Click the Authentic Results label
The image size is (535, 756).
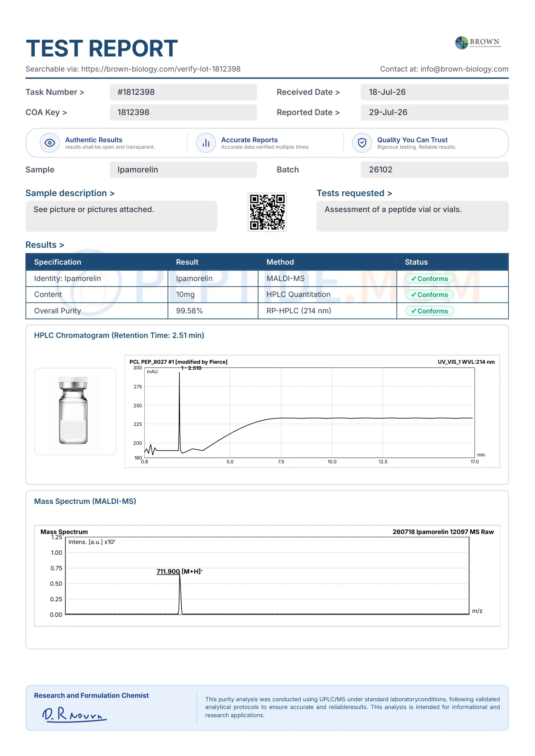[93, 140]
